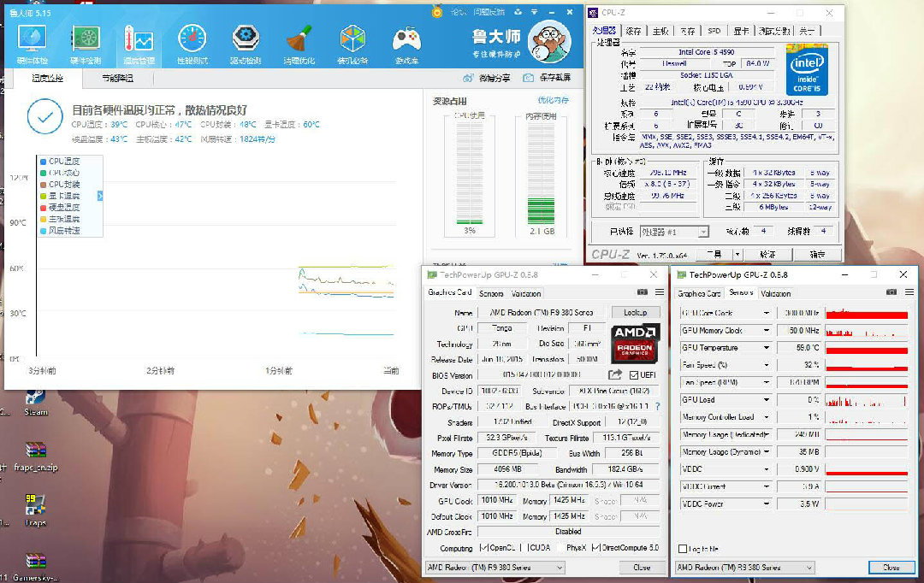Click the AMD Radeon Graphics logo in GPU-Z
Image resolution: width=924 pixels, height=583 pixels.
click(635, 343)
